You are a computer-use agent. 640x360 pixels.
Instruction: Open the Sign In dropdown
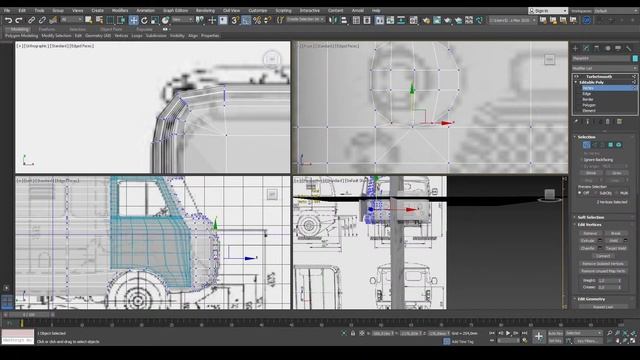pyautogui.click(x=548, y=11)
